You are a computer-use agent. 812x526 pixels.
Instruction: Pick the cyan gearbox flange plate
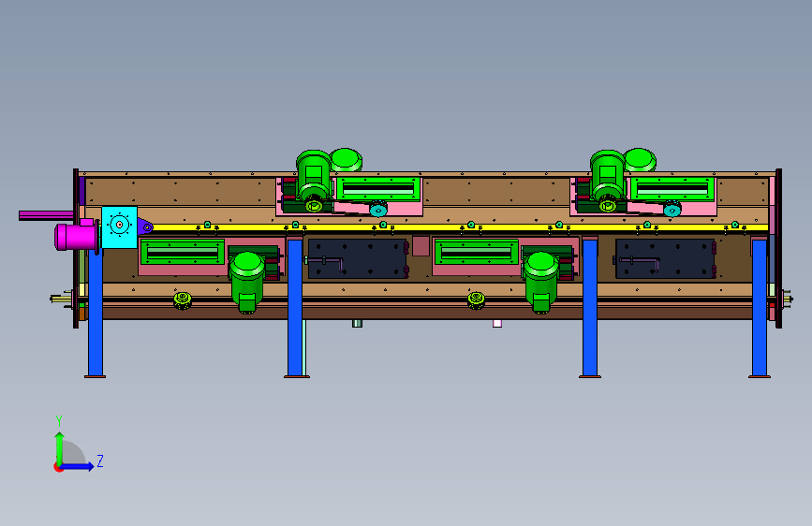coord(119,227)
